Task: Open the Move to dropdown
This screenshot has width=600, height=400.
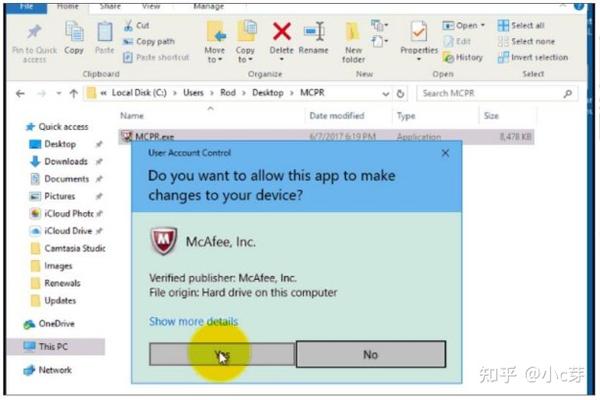Action: point(215,55)
